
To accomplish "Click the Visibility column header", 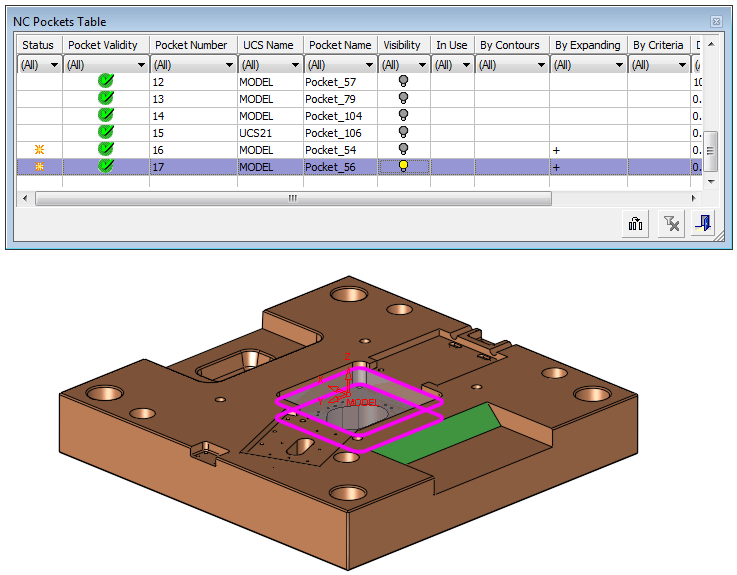I will click(402, 45).
